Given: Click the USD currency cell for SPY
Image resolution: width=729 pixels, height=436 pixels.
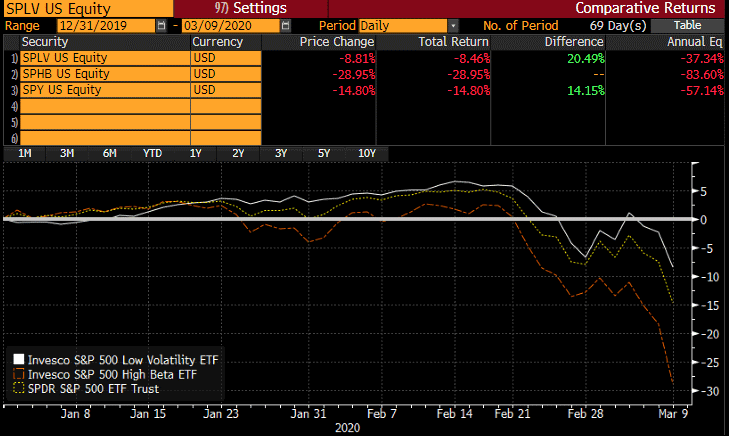Looking at the screenshot, I should [226, 90].
